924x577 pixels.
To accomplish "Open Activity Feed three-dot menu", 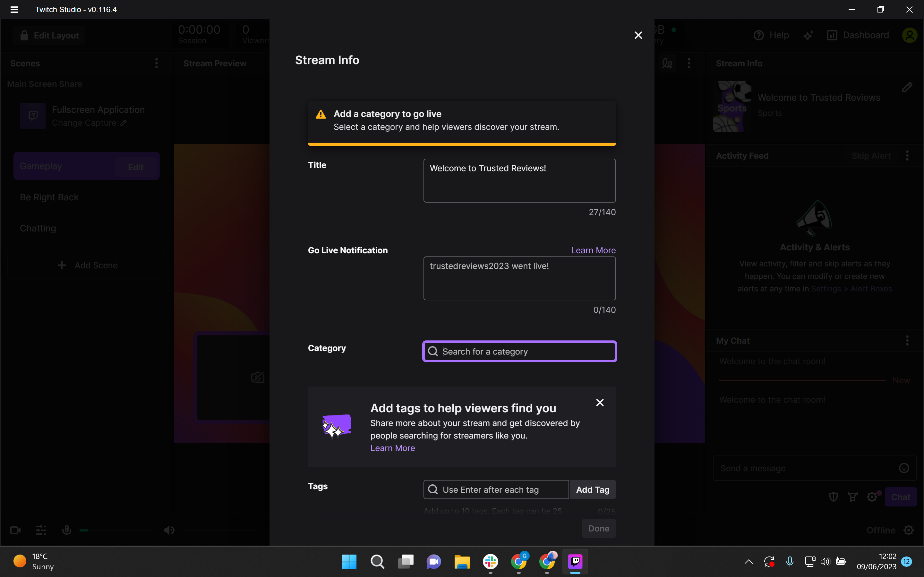I will coord(907,156).
